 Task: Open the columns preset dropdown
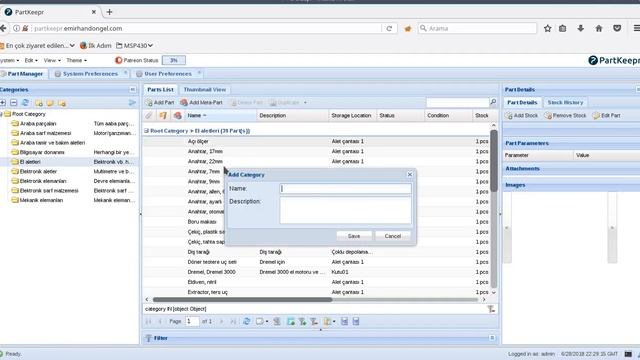(329, 322)
